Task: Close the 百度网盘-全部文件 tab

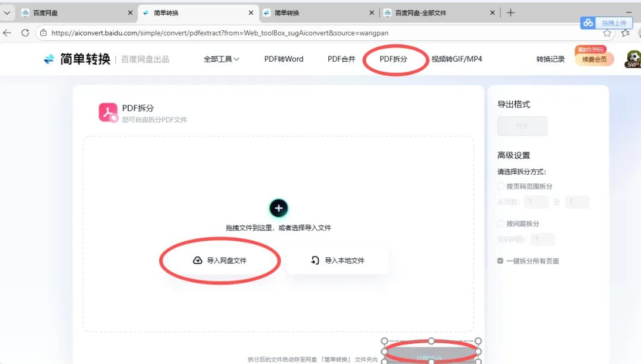Action: (x=492, y=12)
